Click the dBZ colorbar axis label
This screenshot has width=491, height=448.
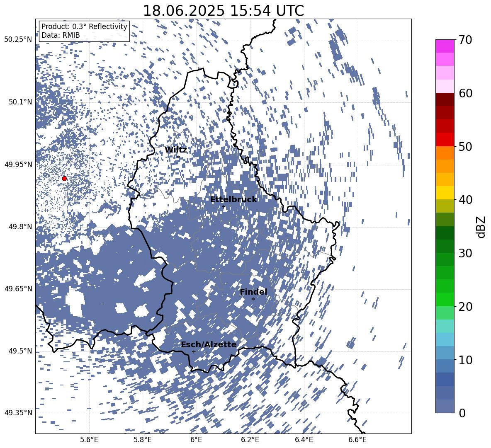481,227
